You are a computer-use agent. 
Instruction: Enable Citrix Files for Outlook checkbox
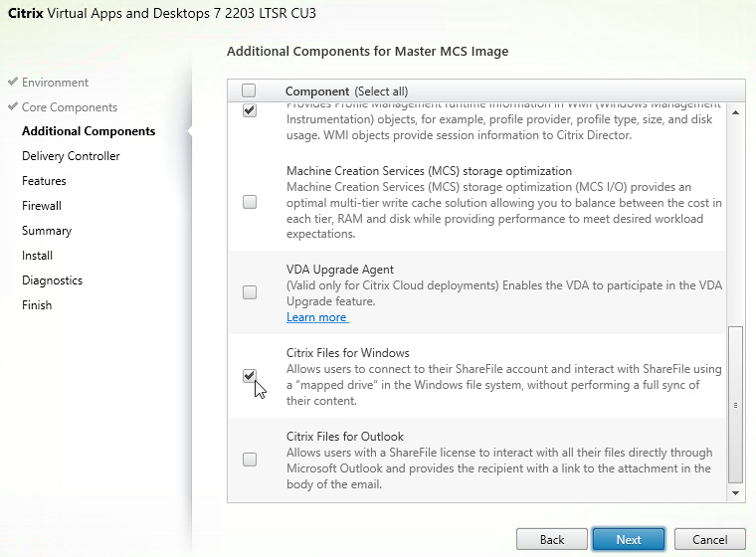[250, 460]
